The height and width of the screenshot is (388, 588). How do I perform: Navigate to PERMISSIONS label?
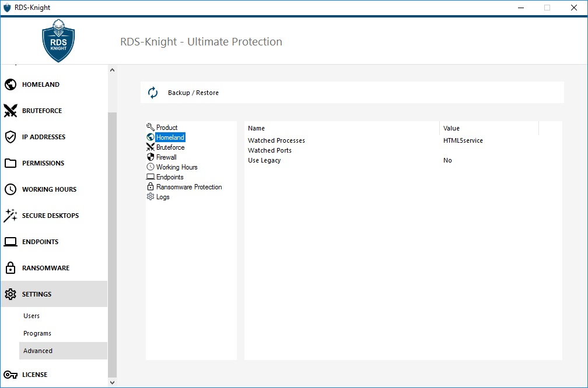click(x=43, y=163)
